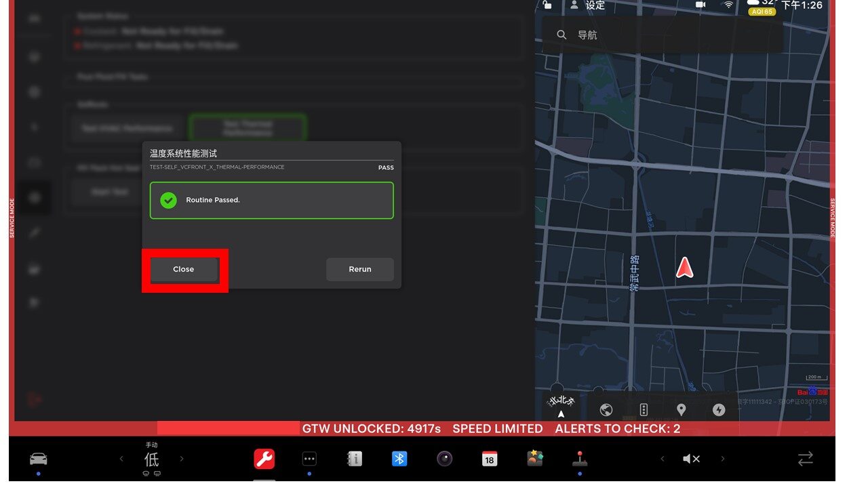Image resolution: width=868 pixels, height=488 pixels.
Task: Close the thermal performance test dialog
Action: [x=184, y=269]
